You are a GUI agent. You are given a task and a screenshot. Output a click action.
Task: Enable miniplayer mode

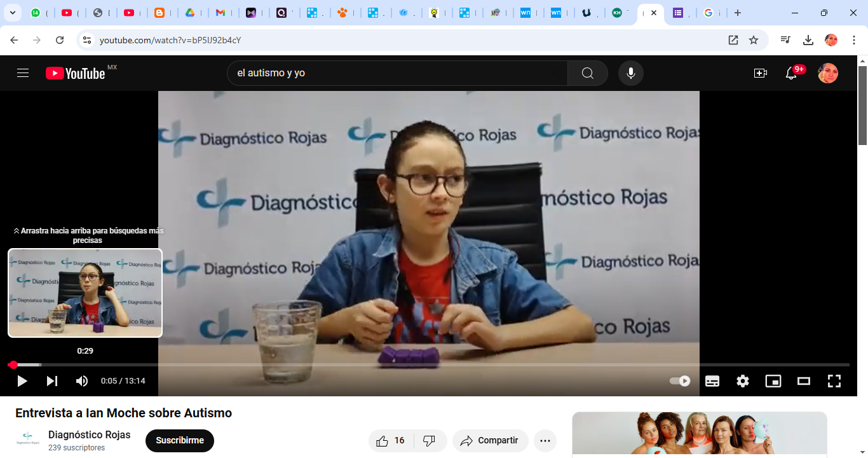tap(773, 381)
